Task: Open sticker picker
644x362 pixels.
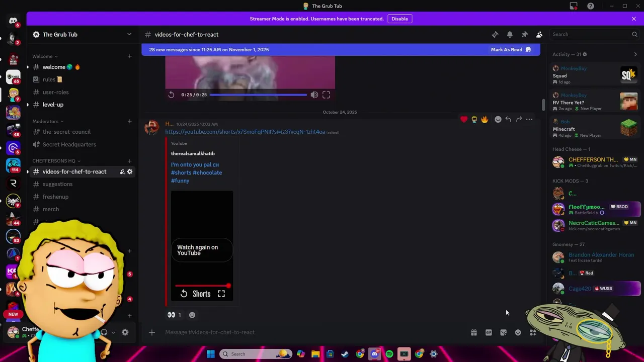Action: point(503,332)
